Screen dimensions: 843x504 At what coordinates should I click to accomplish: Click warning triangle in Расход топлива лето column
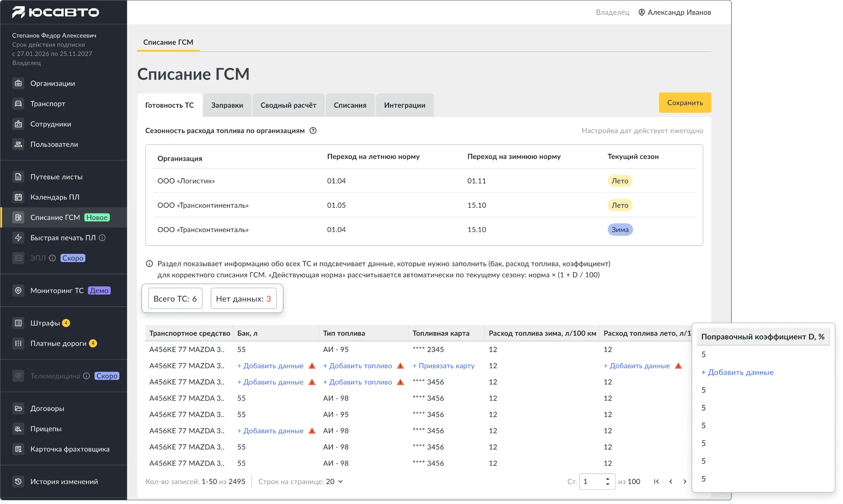pos(678,366)
